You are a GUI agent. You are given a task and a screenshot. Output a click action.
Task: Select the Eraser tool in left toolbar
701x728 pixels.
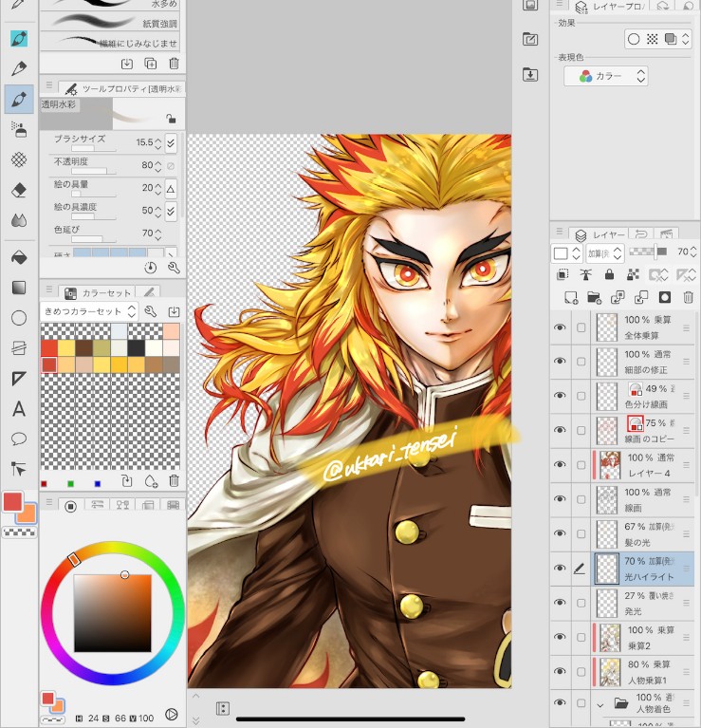point(19,191)
